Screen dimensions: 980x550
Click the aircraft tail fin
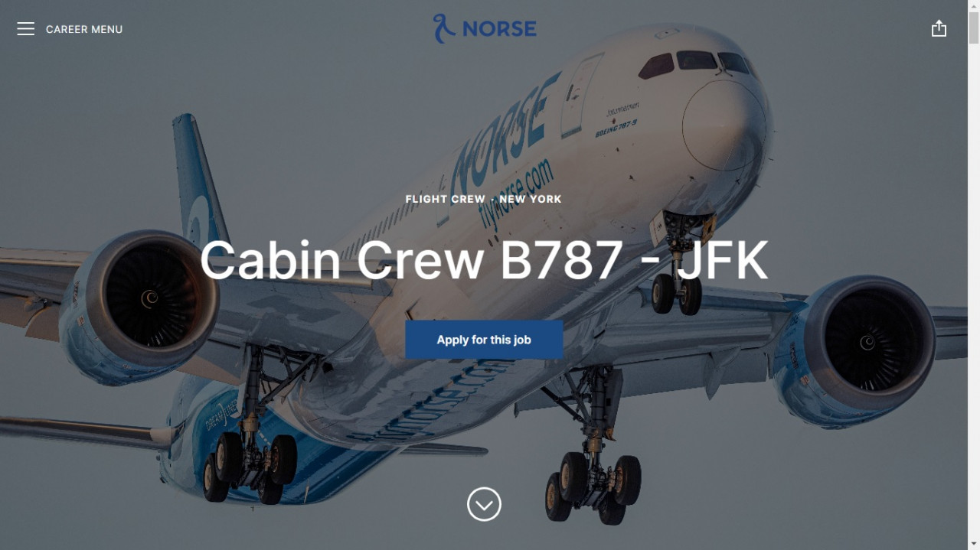click(x=197, y=182)
